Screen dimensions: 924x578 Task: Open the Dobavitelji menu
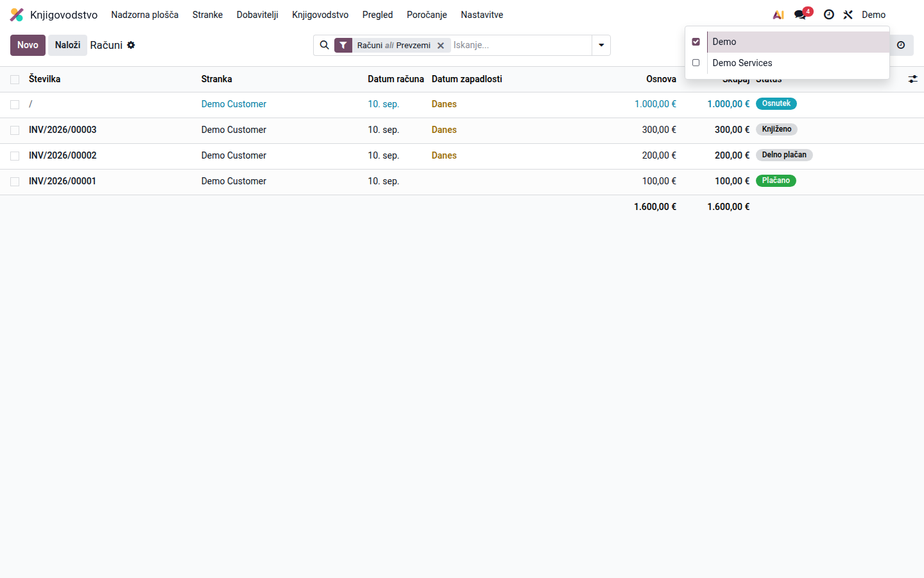(x=257, y=15)
